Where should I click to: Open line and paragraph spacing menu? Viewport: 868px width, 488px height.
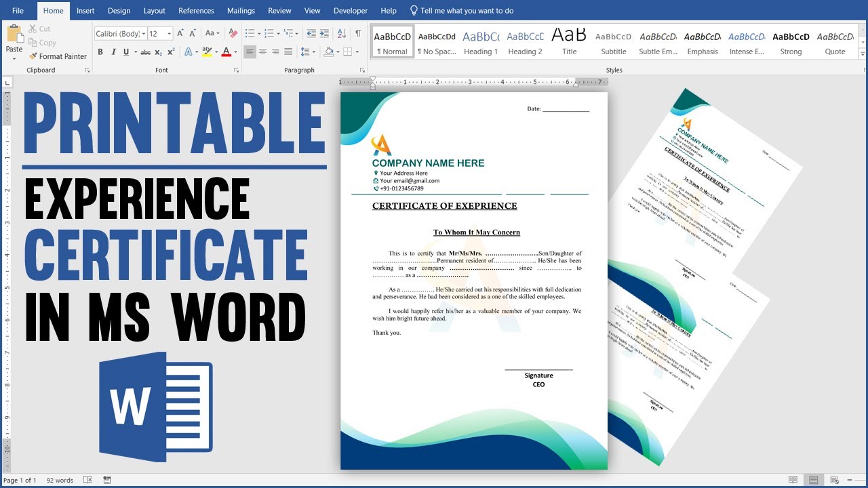point(308,52)
